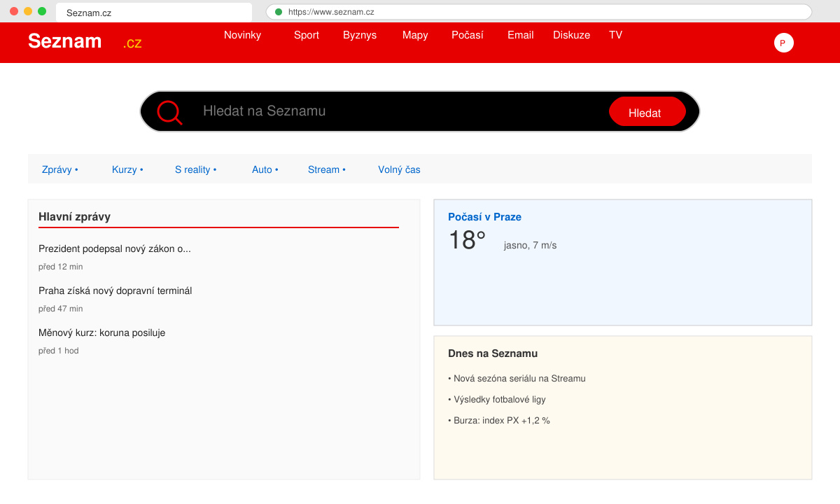Go to Diskuze in the header
This screenshot has height=504, width=840.
[x=571, y=35]
